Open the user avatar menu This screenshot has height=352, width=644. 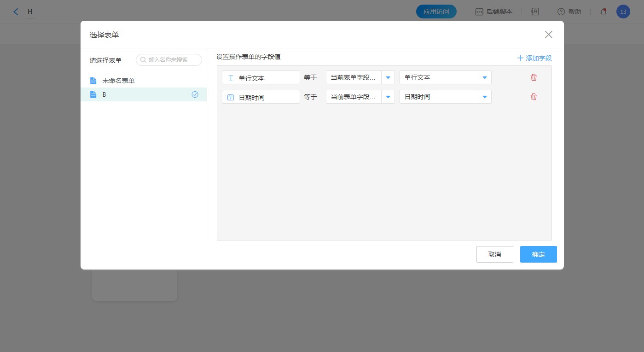click(623, 12)
